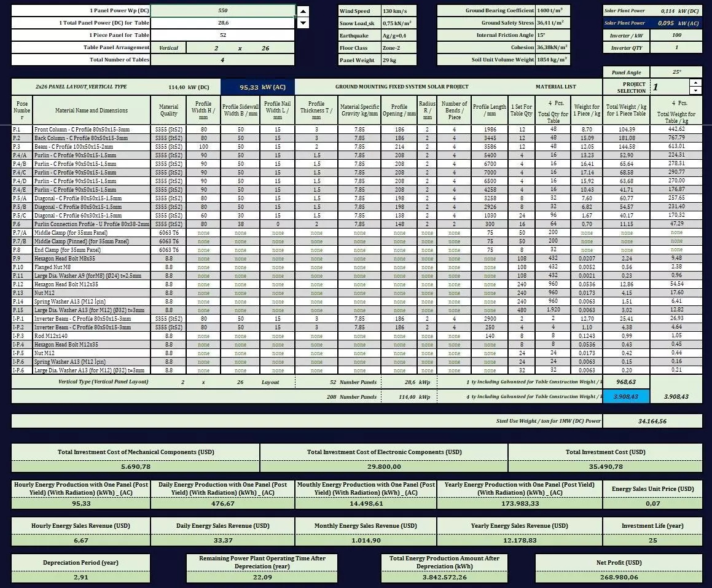
Task: Select Yearly Energy Production value 173.983,33
Action: pos(520,504)
